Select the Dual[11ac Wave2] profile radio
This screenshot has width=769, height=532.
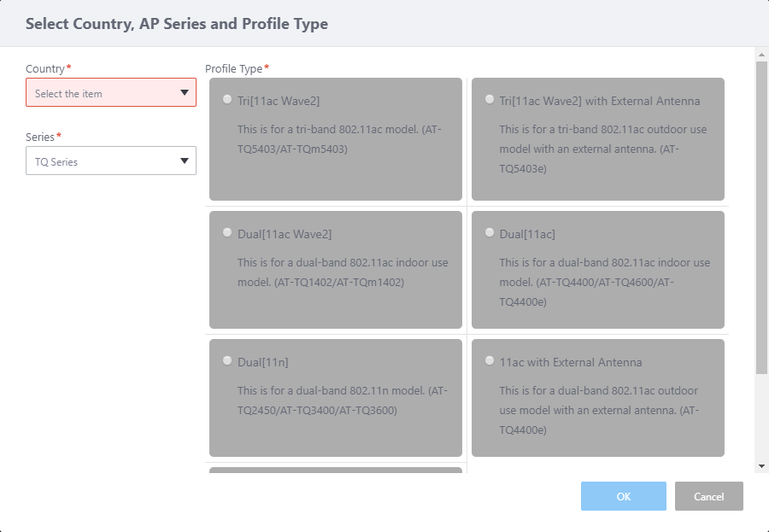click(x=226, y=232)
